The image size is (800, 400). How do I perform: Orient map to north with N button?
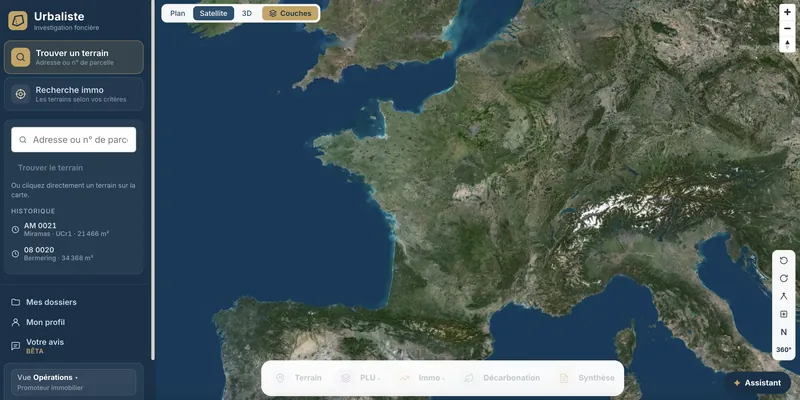pyautogui.click(x=784, y=332)
